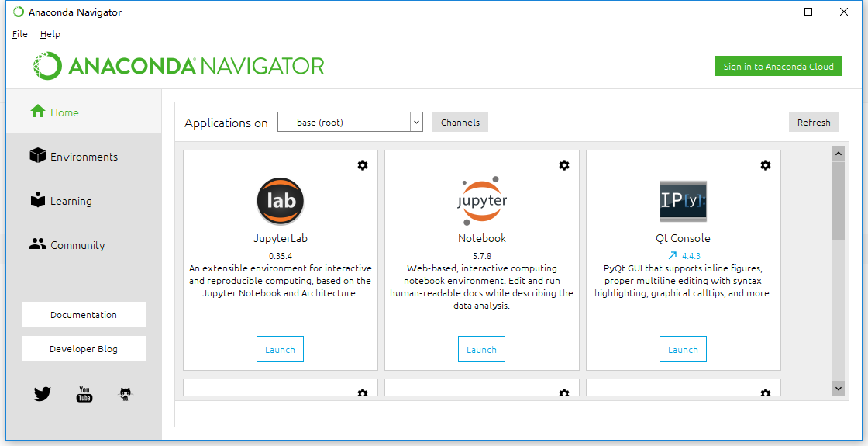Click the applications list scroll down arrow

click(838, 389)
